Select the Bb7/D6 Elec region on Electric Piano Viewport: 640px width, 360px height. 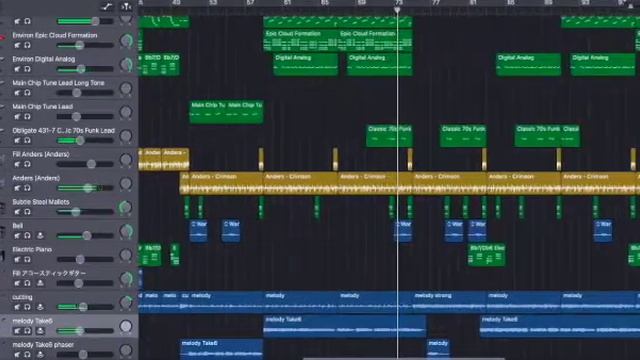[487, 255]
